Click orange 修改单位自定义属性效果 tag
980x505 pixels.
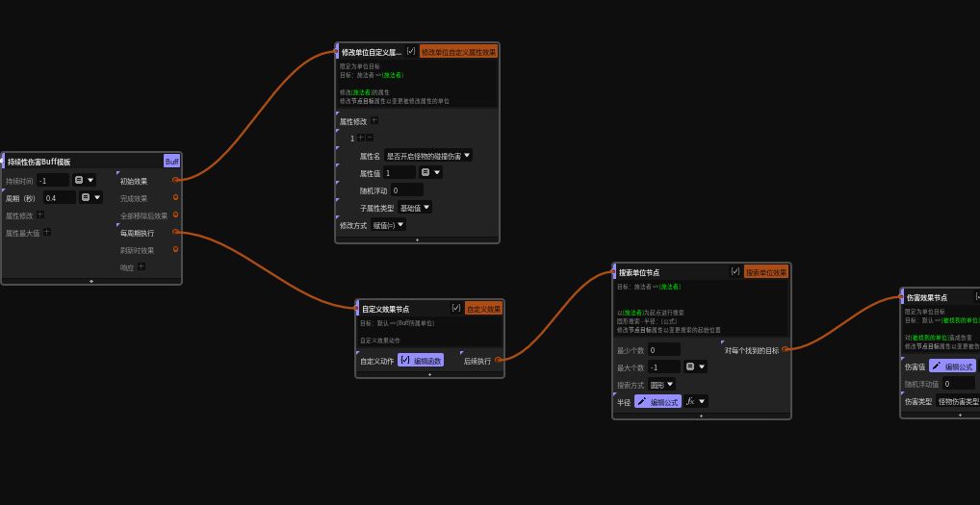coord(459,53)
